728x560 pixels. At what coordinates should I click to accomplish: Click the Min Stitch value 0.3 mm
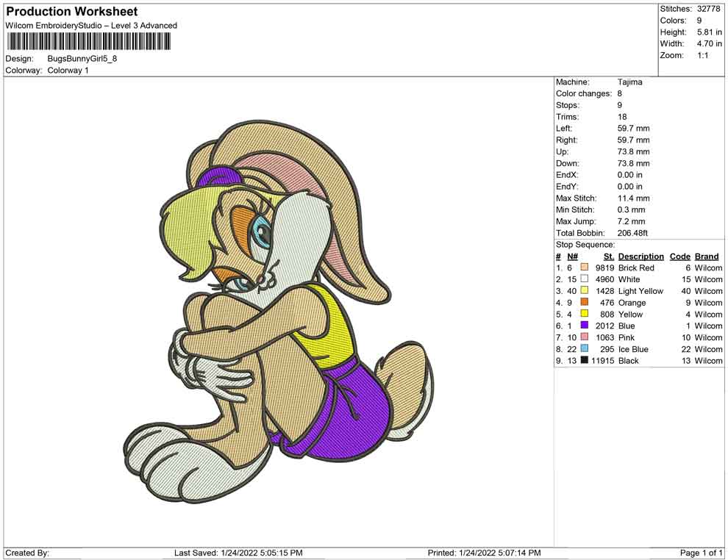[631, 209]
